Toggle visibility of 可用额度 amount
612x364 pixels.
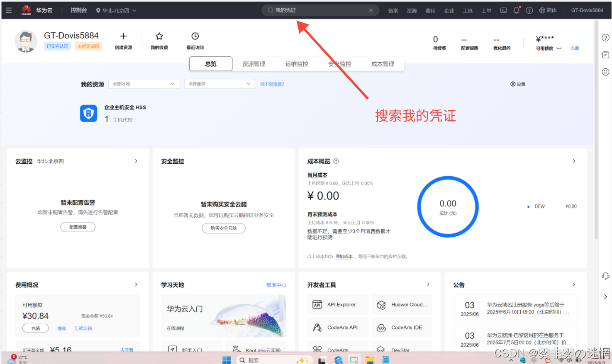point(559,49)
